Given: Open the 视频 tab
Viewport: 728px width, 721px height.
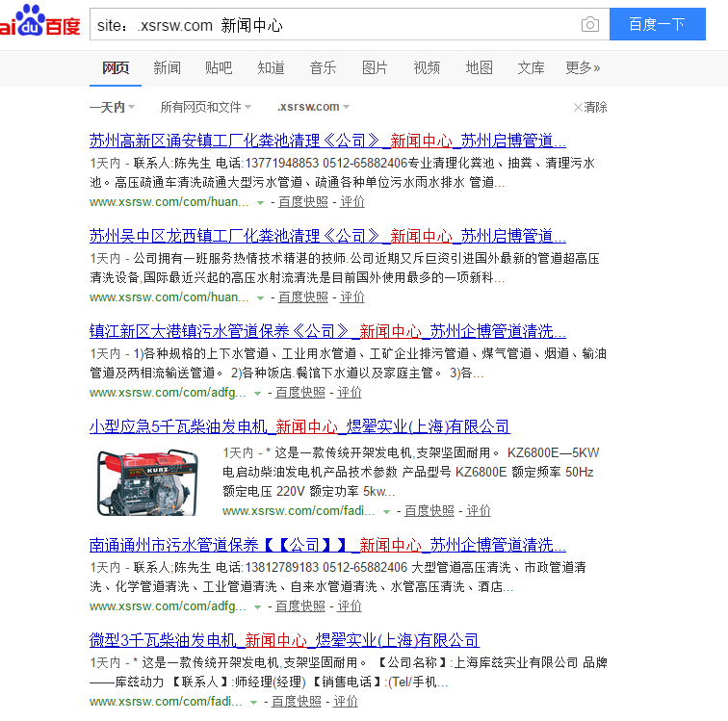Looking at the screenshot, I should coord(427,67).
